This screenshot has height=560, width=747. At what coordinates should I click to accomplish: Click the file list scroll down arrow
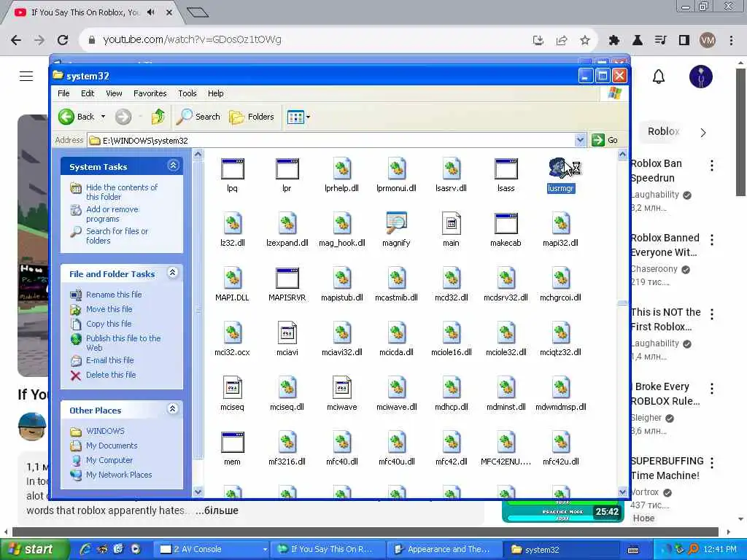622,492
